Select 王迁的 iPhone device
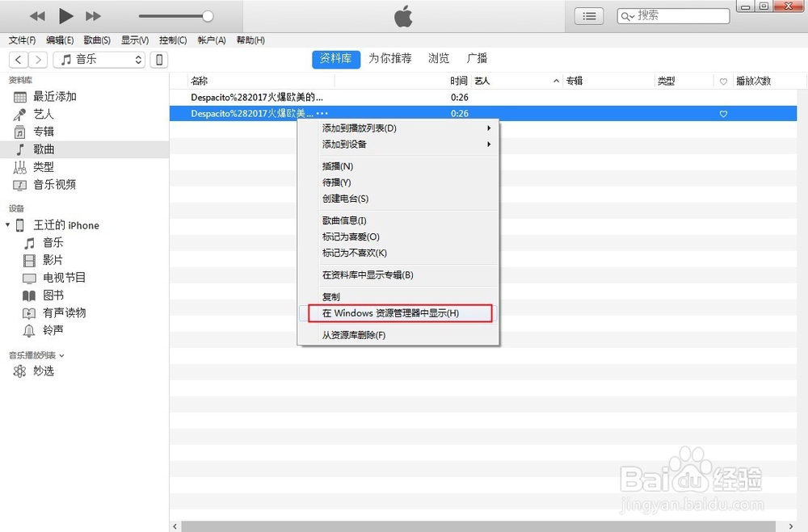The height and width of the screenshot is (532, 808). 66,225
